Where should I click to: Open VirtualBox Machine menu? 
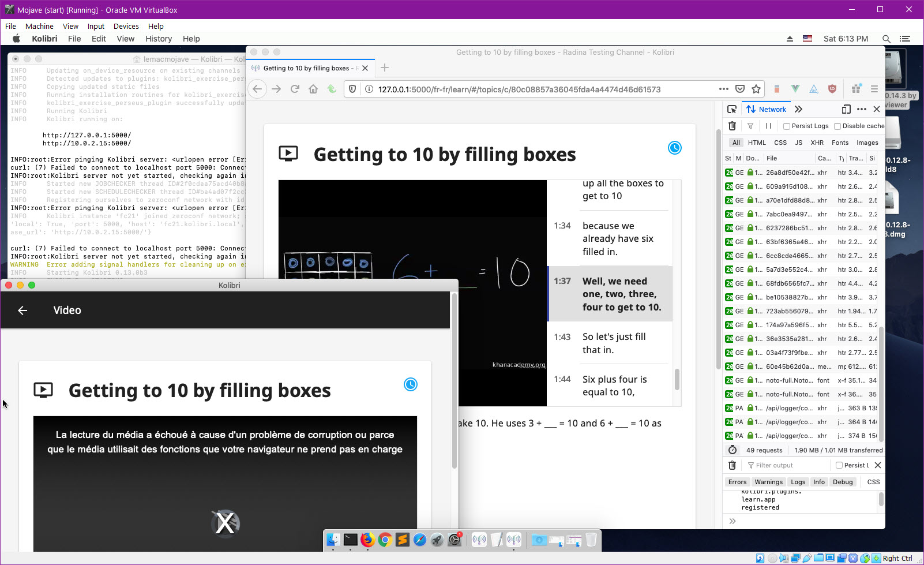coord(39,26)
